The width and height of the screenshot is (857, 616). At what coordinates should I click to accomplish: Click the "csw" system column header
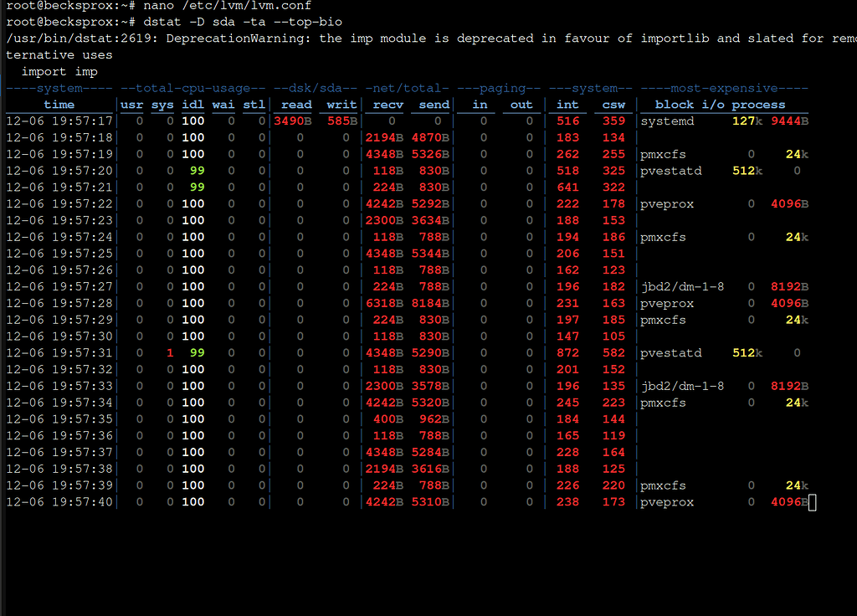pos(613,104)
